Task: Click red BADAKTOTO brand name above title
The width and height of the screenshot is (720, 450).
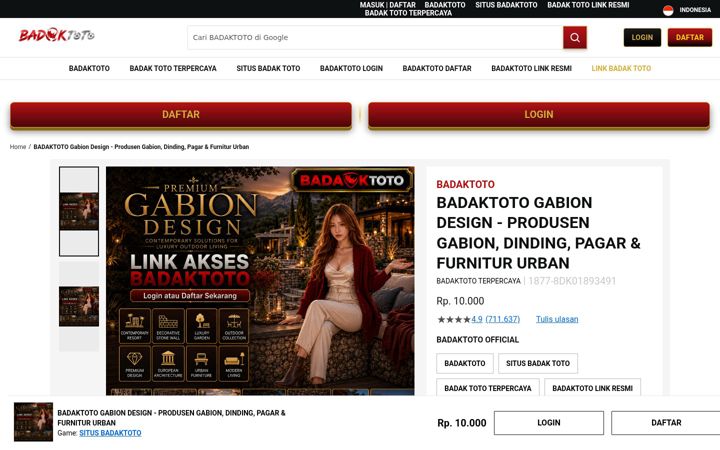Action: click(465, 185)
